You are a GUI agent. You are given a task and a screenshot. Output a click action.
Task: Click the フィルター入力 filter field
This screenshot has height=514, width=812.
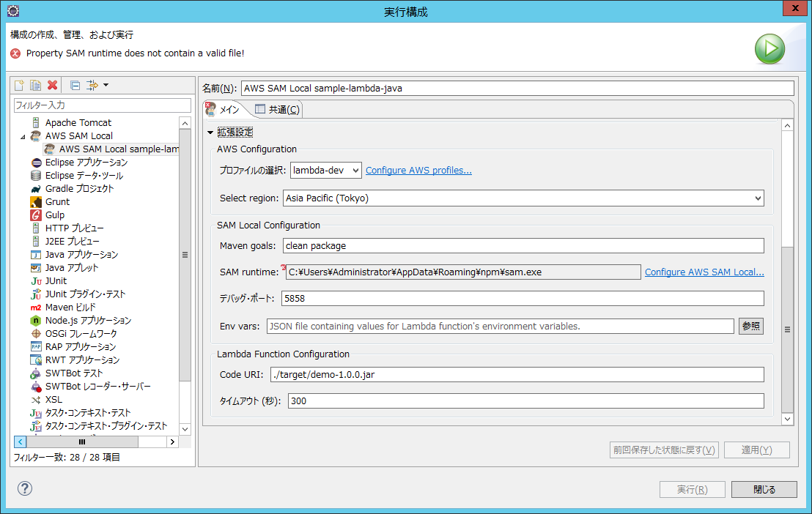[103, 105]
